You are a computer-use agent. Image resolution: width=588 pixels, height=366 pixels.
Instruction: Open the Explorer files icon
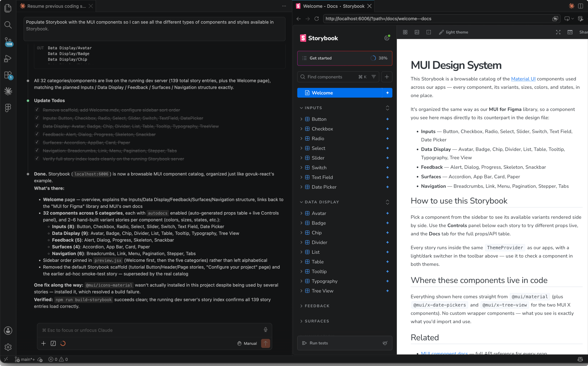click(8, 8)
